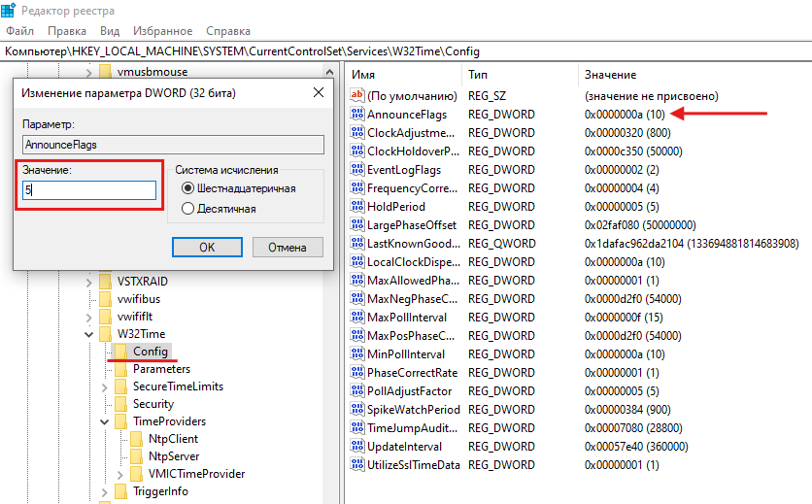Viewport: 812px width, 504px height.
Task: Close the DWORD edit dialog with X
Action: (x=318, y=93)
